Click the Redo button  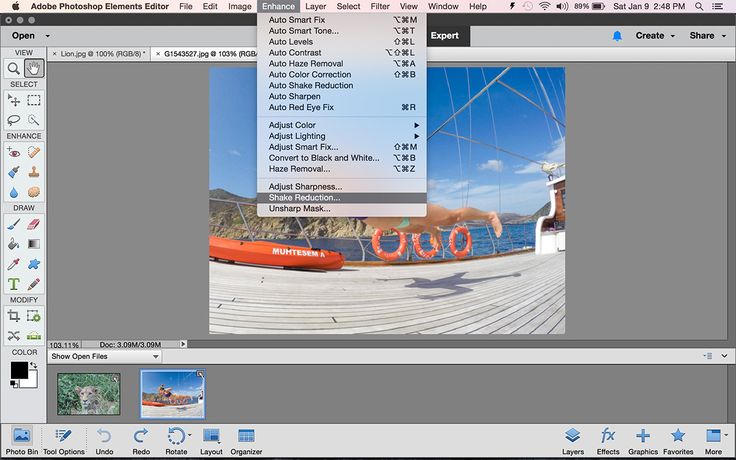click(x=141, y=441)
